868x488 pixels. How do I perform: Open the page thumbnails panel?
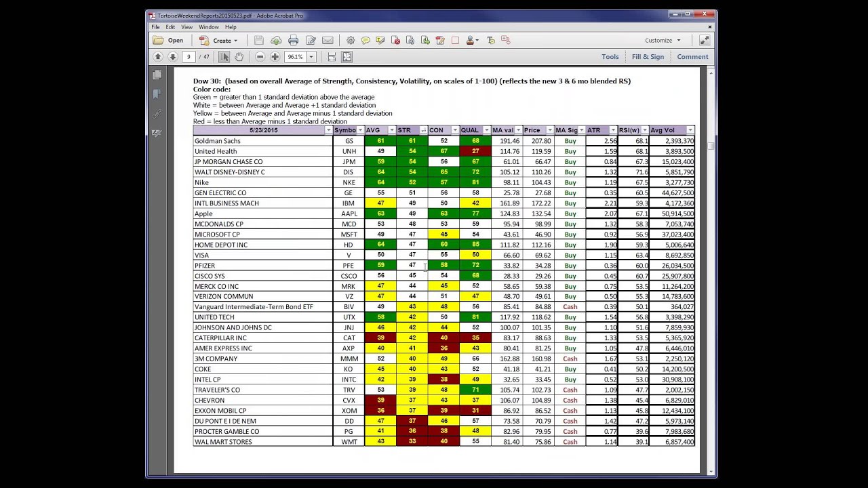coord(157,75)
